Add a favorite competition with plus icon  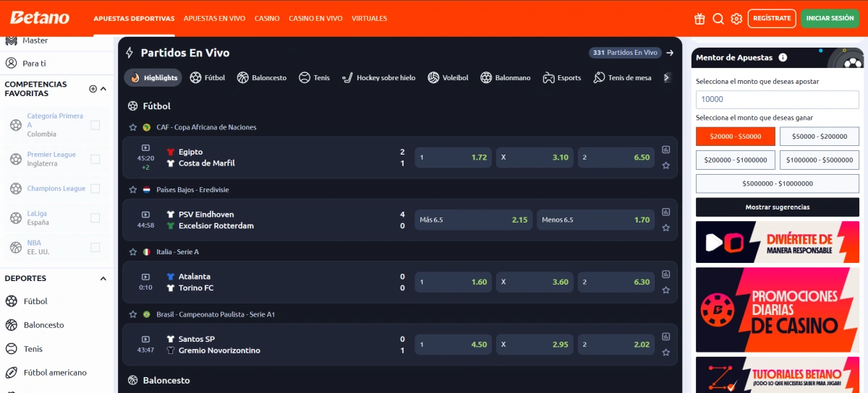[93, 89]
